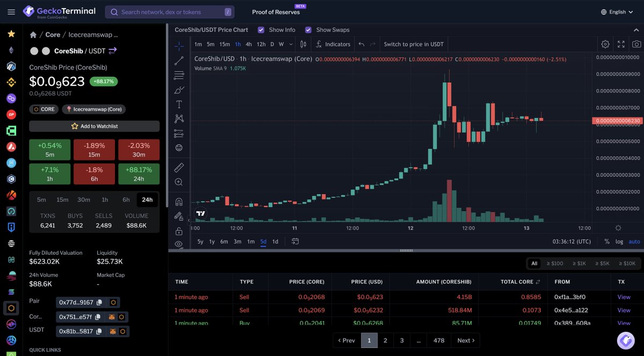Go to Next page of swaps
This screenshot has height=356, width=644.
(x=465, y=340)
